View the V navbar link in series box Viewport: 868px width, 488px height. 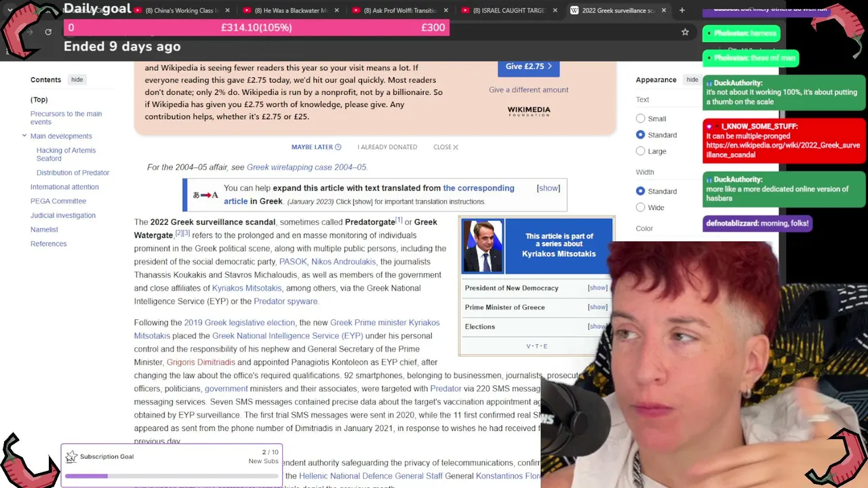click(529, 346)
